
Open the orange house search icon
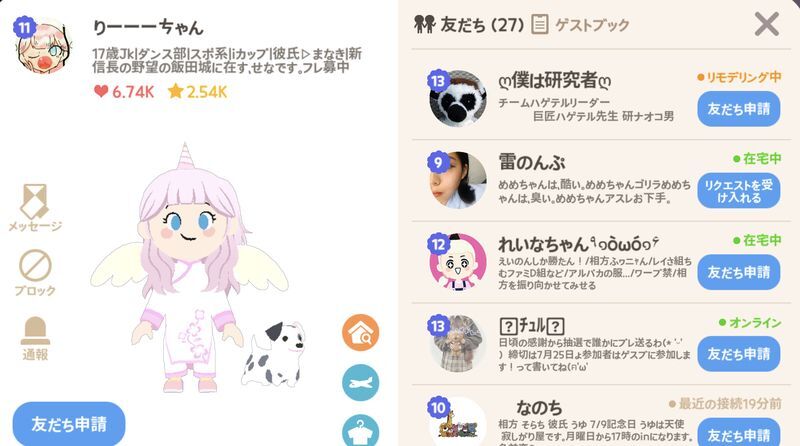coord(361,333)
